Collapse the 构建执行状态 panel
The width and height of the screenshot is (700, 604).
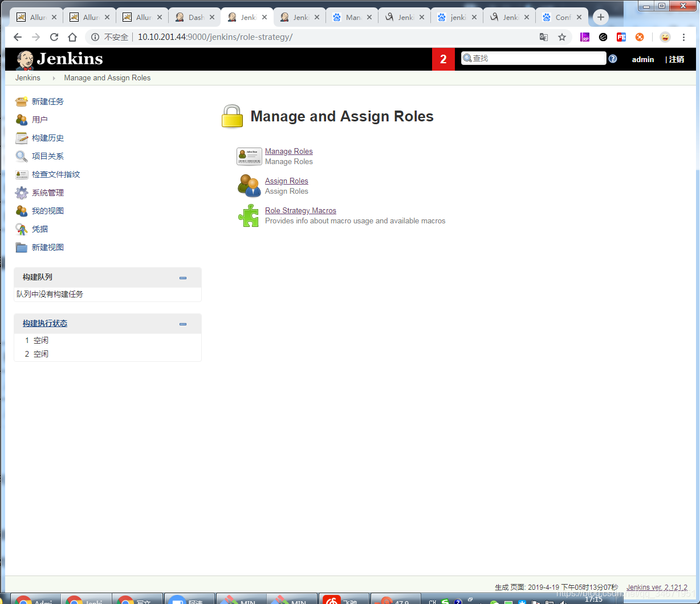(x=183, y=324)
